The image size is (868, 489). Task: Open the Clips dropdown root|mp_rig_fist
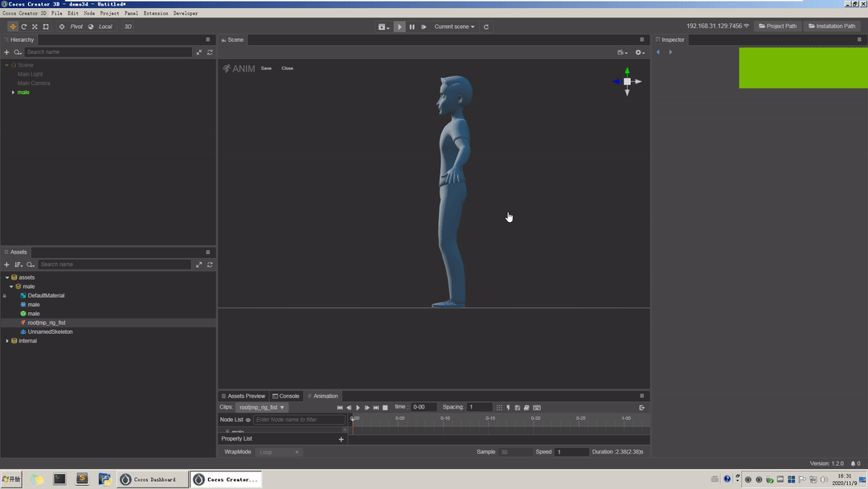point(261,408)
